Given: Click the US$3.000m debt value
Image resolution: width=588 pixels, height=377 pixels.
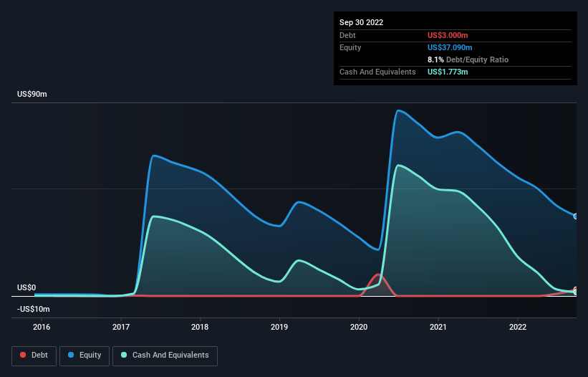Looking at the screenshot, I should [448, 35].
